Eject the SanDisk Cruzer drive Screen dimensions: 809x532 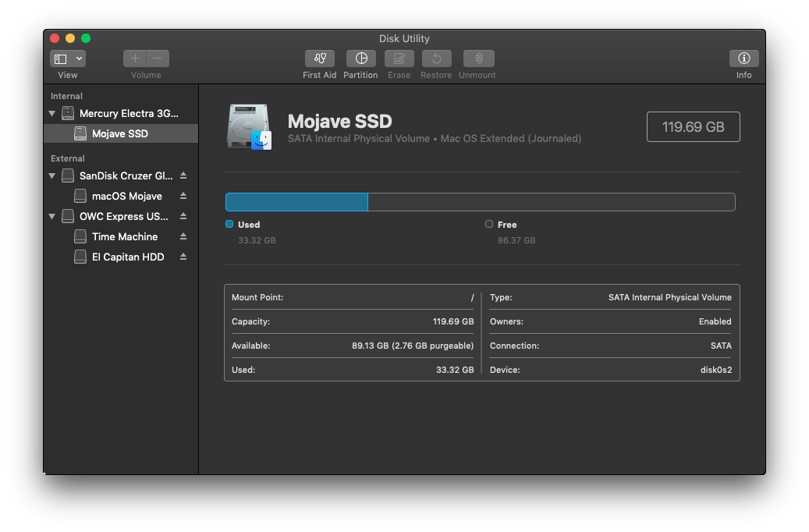pyautogui.click(x=183, y=176)
